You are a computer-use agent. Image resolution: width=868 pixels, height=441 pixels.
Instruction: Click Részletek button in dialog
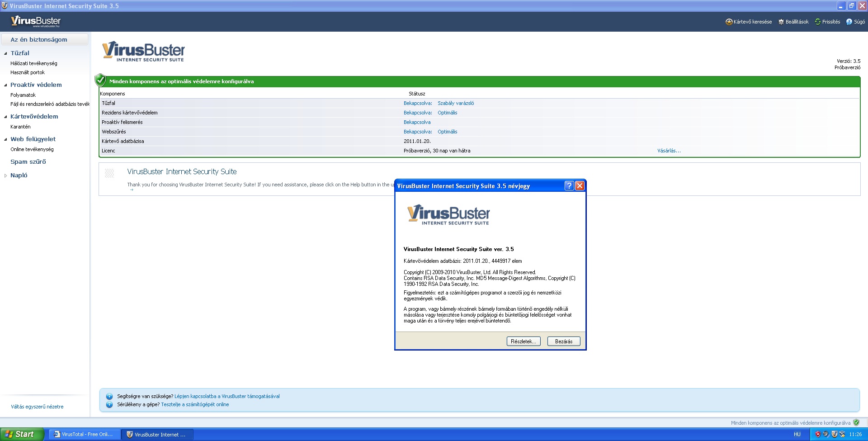(x=523, y=341)
